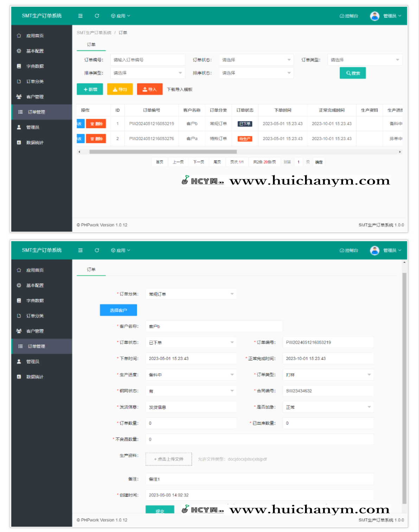This screenshot has height=532, width=419.
Task: Delete order PW2024051216053219 in the table
Action: tap(96, 124)
